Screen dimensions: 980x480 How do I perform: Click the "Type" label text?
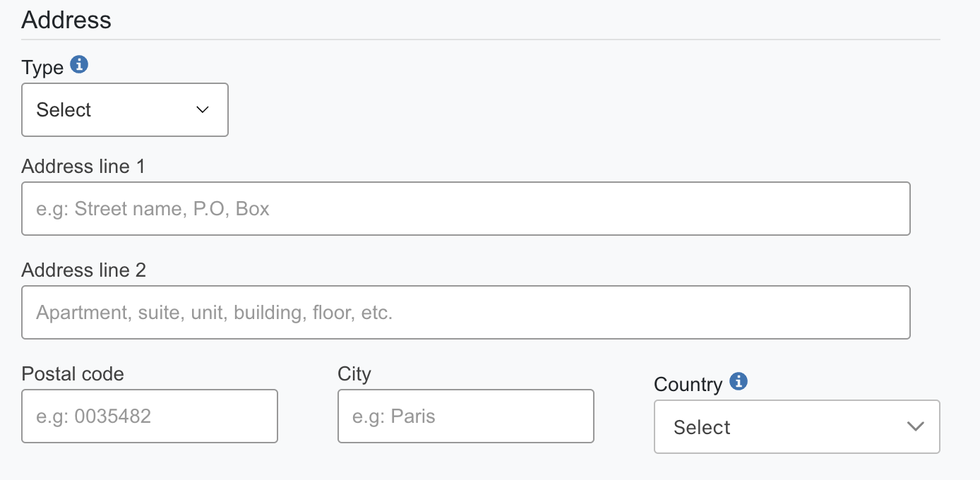pyautogui.click(x=42, y=68)
